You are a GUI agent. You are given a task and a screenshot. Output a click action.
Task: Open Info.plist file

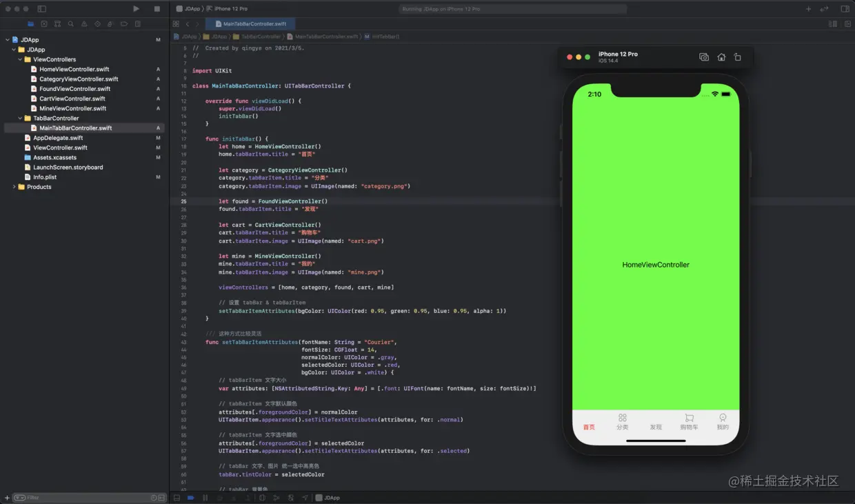click(44, 177)
